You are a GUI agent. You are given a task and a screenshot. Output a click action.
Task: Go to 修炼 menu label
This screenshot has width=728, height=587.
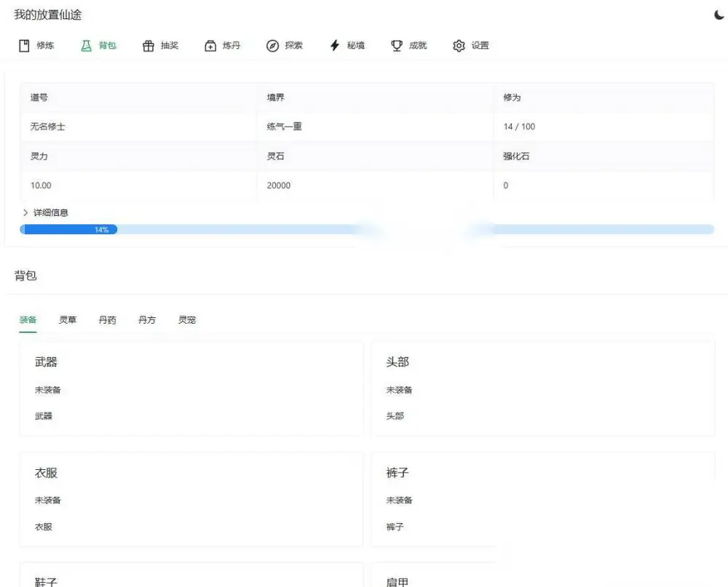click(45, 46)
